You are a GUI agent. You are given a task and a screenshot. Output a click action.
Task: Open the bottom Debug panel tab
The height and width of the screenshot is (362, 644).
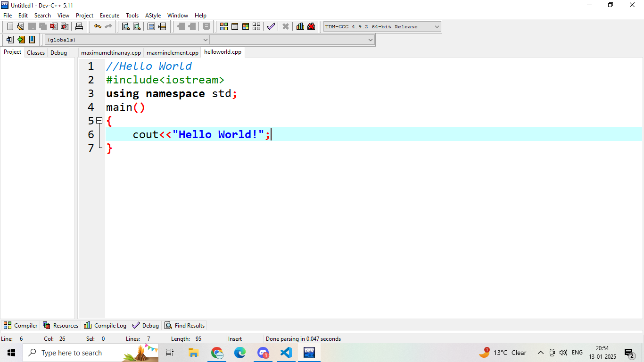pos(146,326)
